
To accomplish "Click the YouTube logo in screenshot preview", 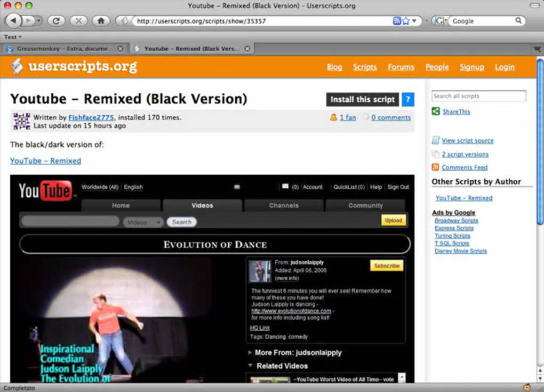I will 46,191.
